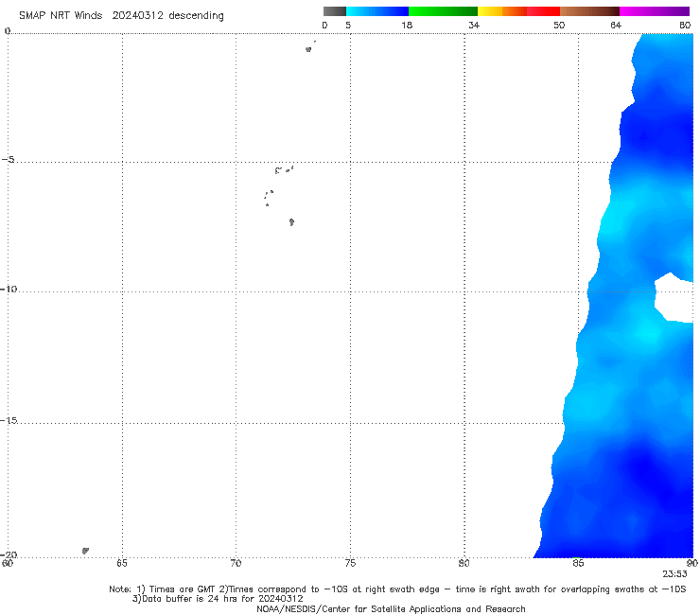Click the color bar label "18"
The height and width of the screenshot is (615, 700).
pyautogui.click(x=407, y=25)
